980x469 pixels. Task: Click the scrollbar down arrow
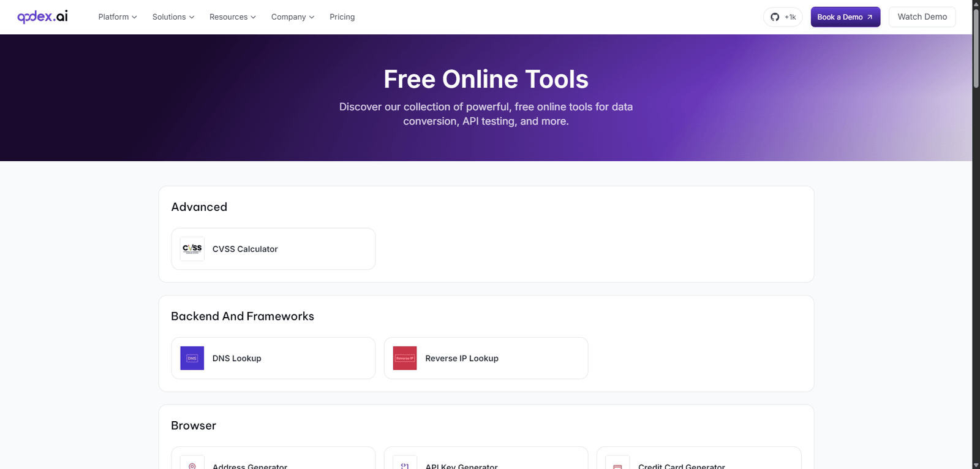pos(976,465)
